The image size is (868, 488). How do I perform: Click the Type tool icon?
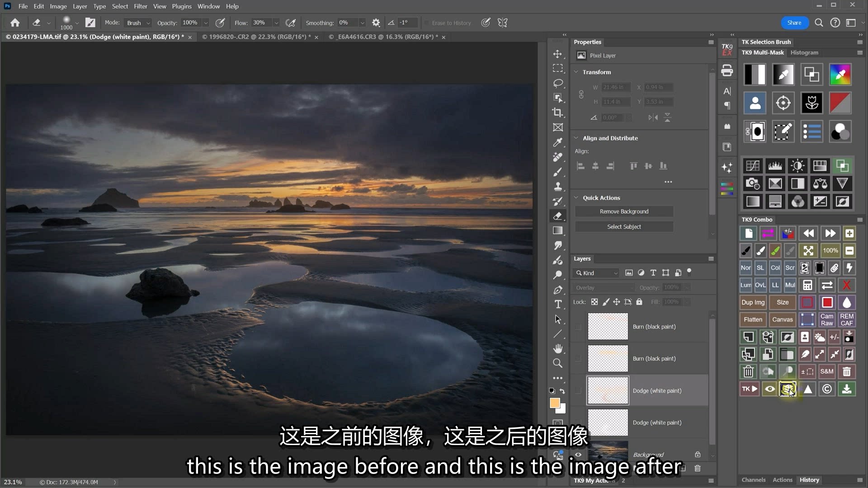pos(558,304)
